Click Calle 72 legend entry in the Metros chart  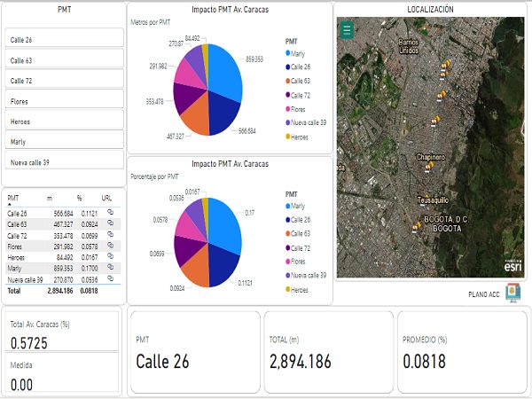click(x=298, y=96)
